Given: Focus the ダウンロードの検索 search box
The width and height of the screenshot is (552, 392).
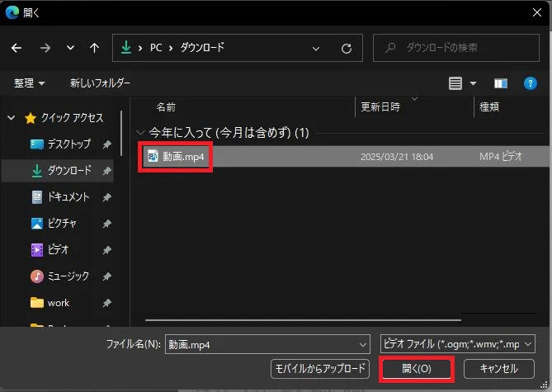Looking at the screenshot, I should click(456, 48).
